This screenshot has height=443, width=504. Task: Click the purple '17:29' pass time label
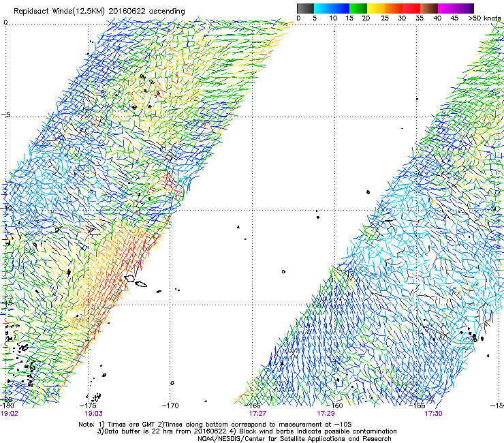326,414
